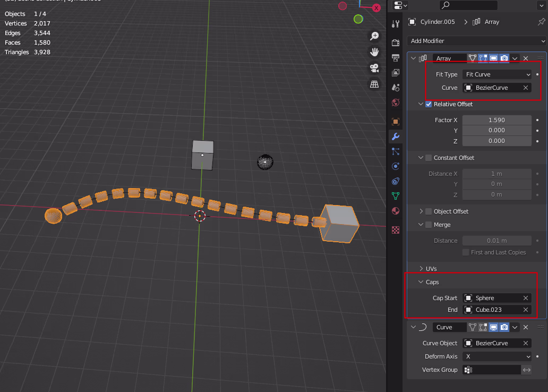This screenshot has height=392, width=548.
Task: Open the Object Data properties tab
Action: 396,196
